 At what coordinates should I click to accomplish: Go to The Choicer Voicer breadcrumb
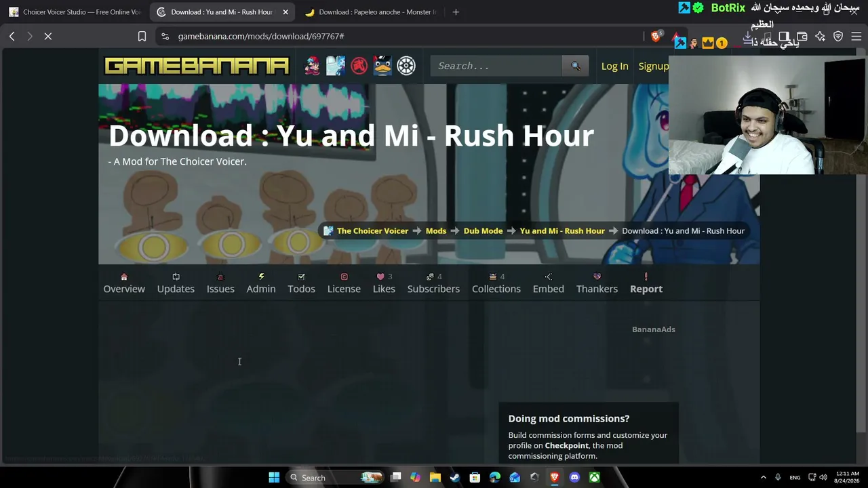tap(372, 230)
